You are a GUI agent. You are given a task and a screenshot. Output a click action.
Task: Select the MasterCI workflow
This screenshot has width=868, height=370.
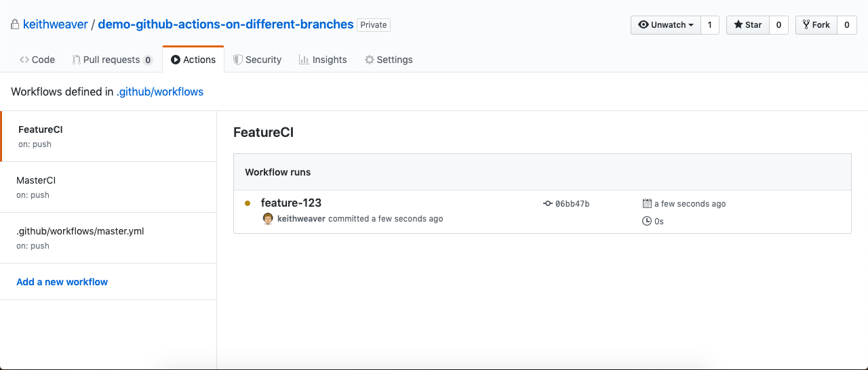click(x=108, y=187)
